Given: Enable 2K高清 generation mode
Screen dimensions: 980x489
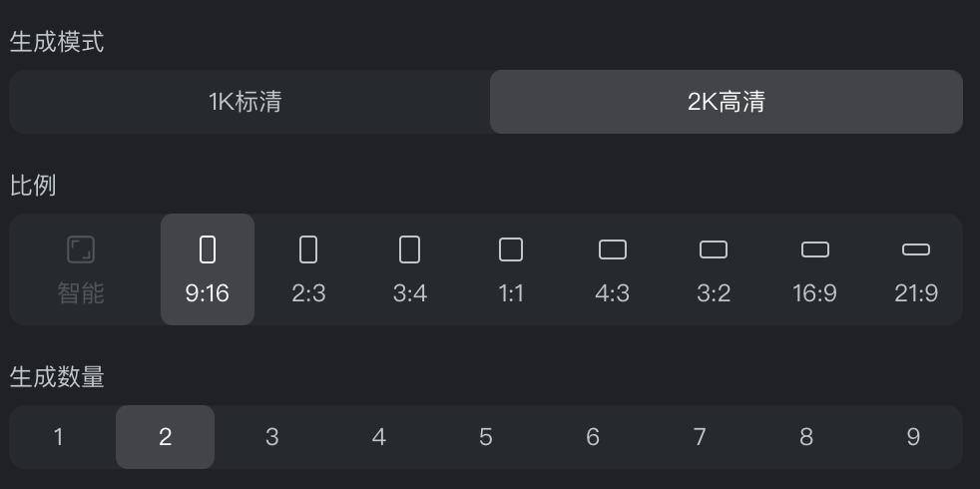Looking at the screenshot, I should tap(727, 102).
